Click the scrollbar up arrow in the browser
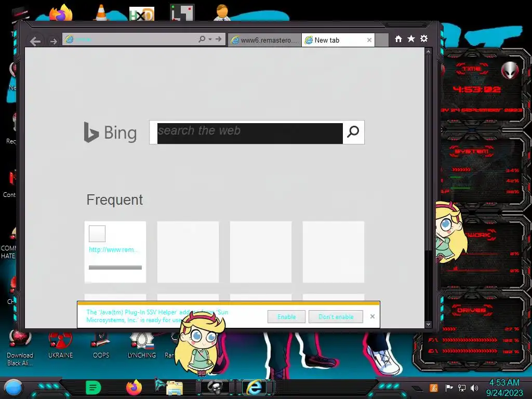Screen dimensions: 532x399 pos(428,51)
